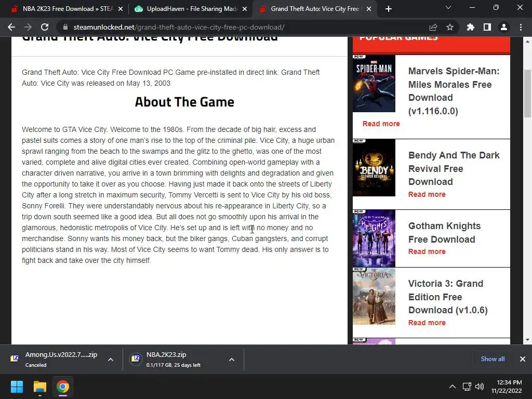532x399 pixels.
Task: Open Gotham Knights cover thumbnail
Action: point(374,238)
